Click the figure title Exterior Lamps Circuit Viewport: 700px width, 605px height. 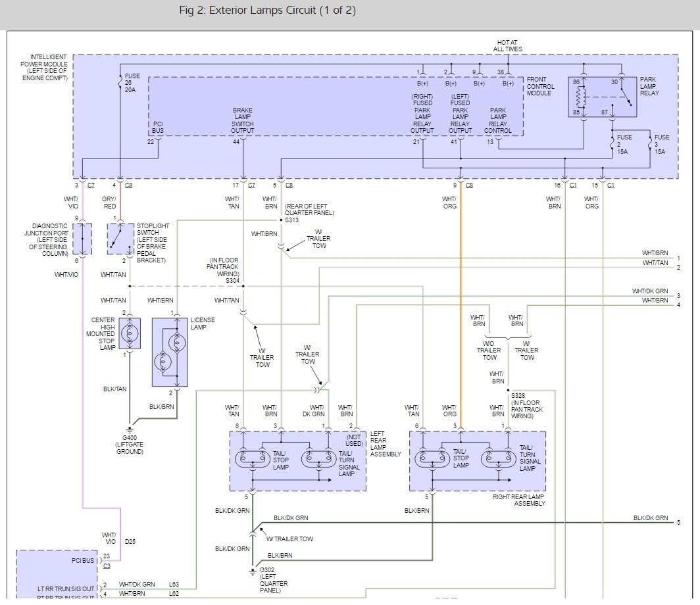(x=267, y=11)
